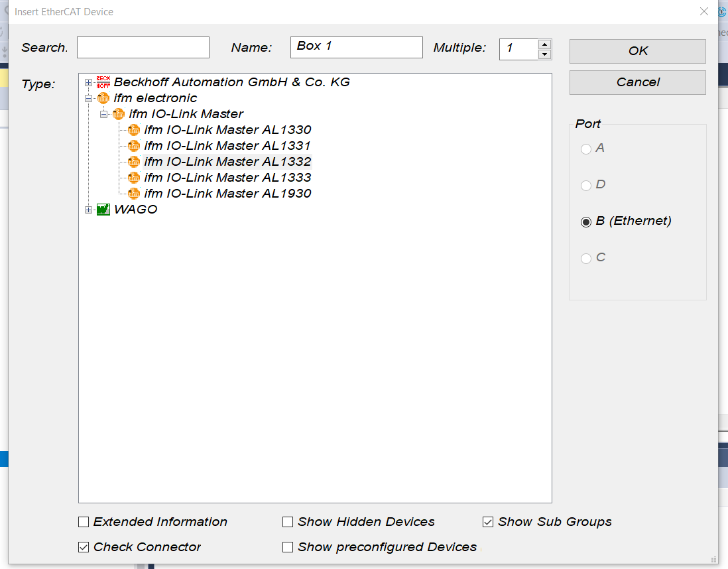Click the AL1331 device icon
This screenshot has width=728, height=569.
click(x=134, y=146)
